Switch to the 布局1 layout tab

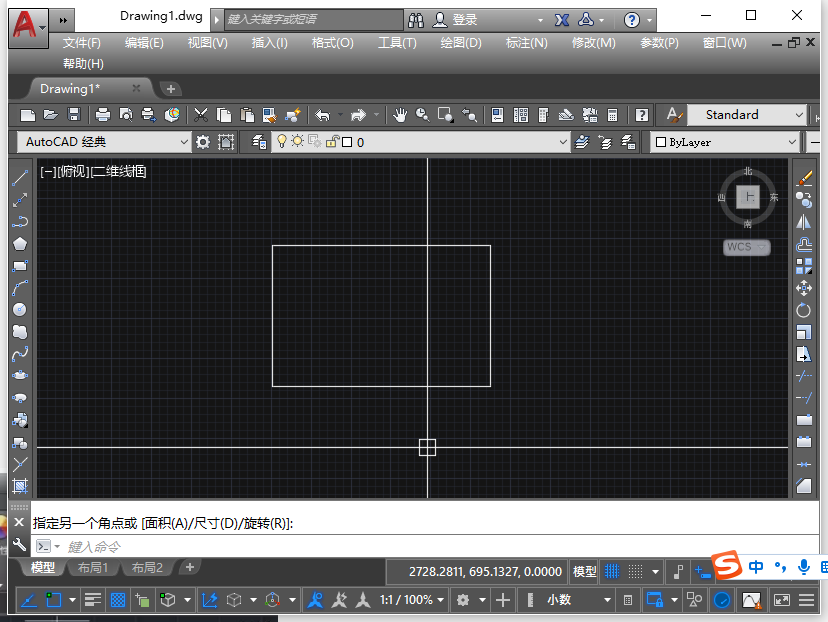(x=93, y=568)
